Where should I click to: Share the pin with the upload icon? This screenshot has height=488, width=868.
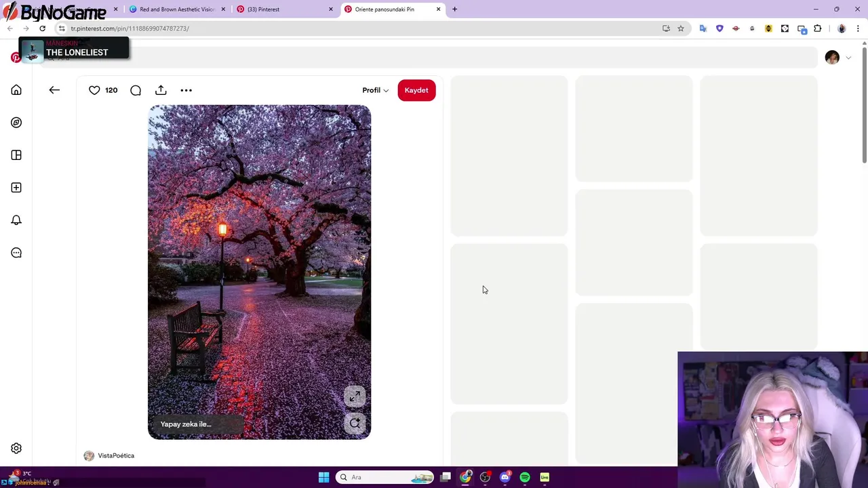click(161, 90)
